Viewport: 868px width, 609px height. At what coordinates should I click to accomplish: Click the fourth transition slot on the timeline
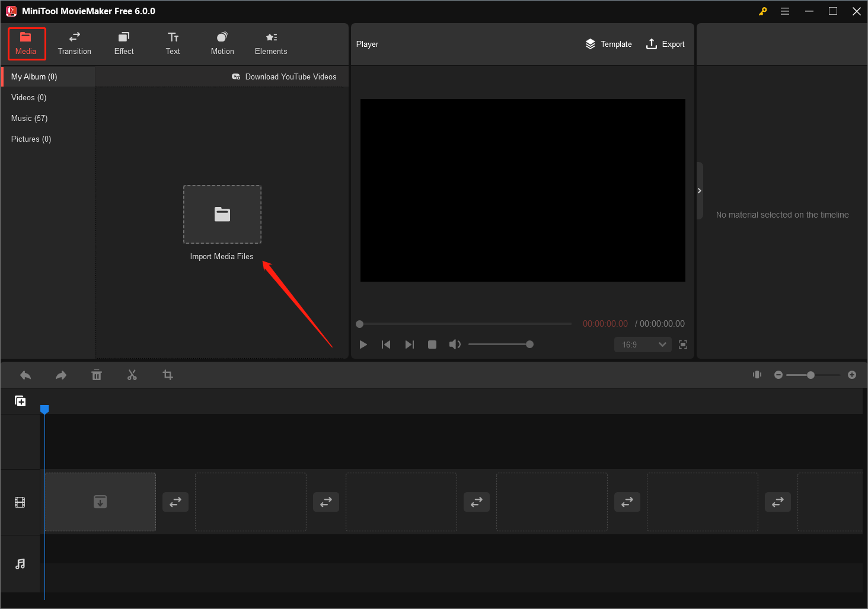(x=627, y=502)
